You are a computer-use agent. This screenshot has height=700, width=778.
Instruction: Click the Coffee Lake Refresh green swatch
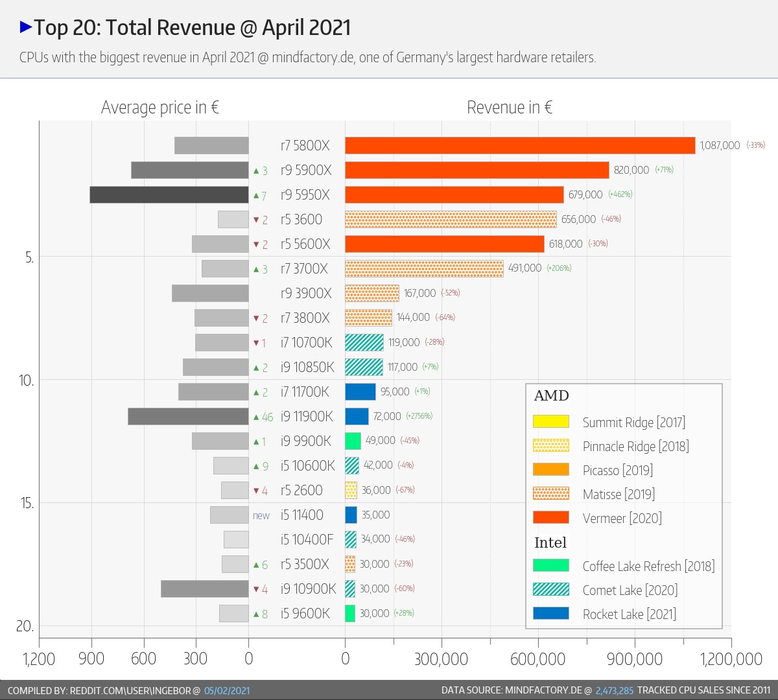click(550, 565)
